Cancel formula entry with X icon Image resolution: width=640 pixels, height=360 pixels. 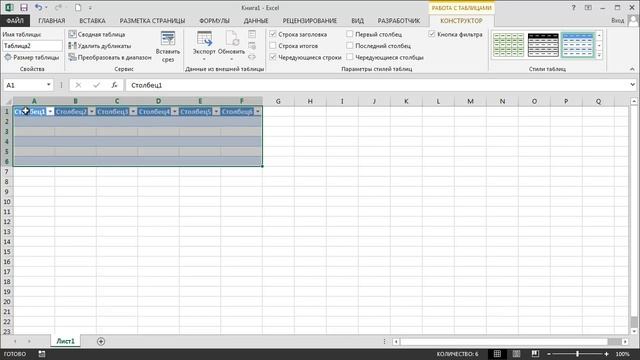coord(78,85)
